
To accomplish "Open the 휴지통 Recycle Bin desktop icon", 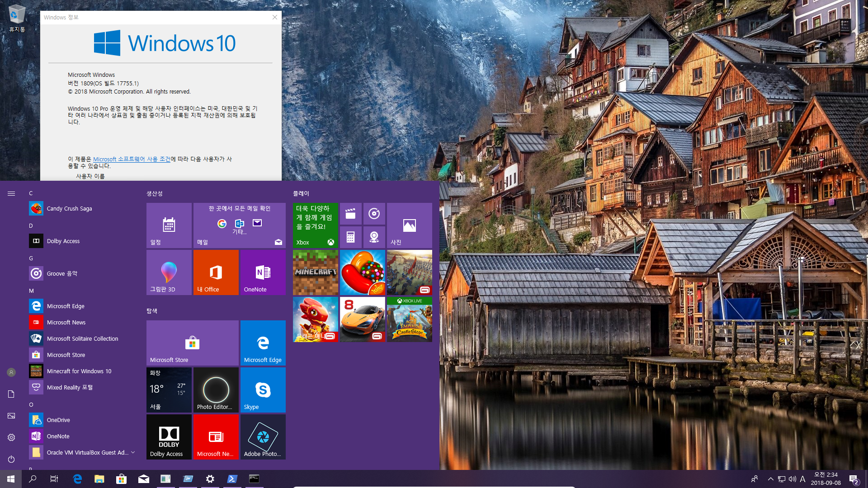I will pyautogui.click(x=17, y=19).
